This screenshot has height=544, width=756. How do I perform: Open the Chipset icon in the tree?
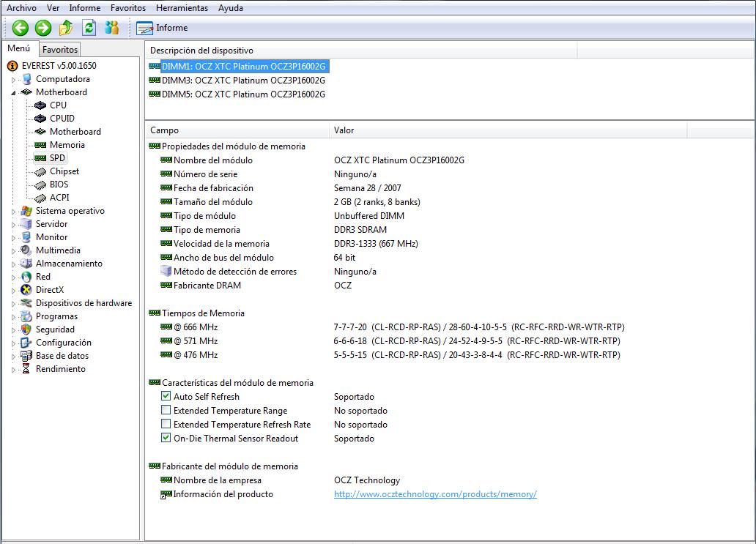pos(40,171)
